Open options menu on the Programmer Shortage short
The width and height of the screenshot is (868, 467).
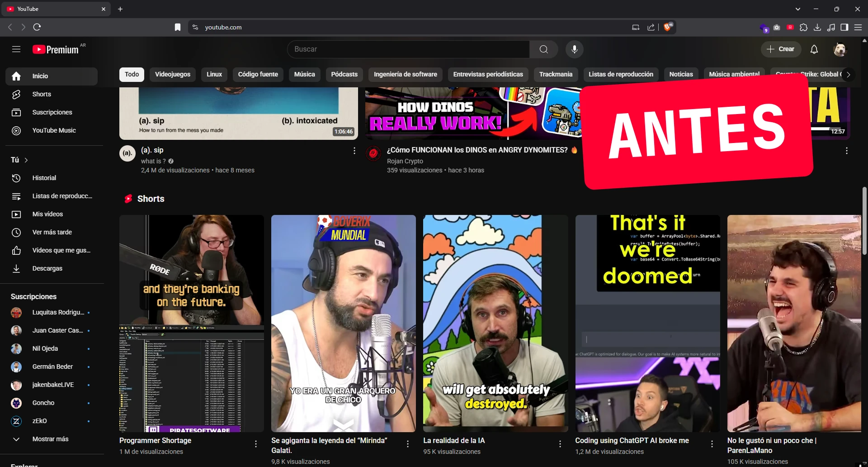point(255,444)
